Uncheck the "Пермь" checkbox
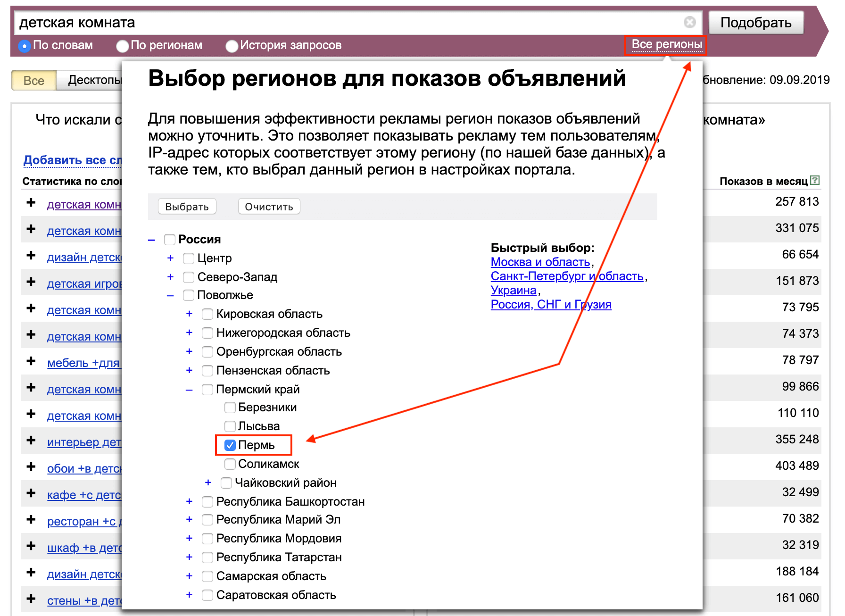The width and height of the screenshot is (845, 616). coord(230,444)
